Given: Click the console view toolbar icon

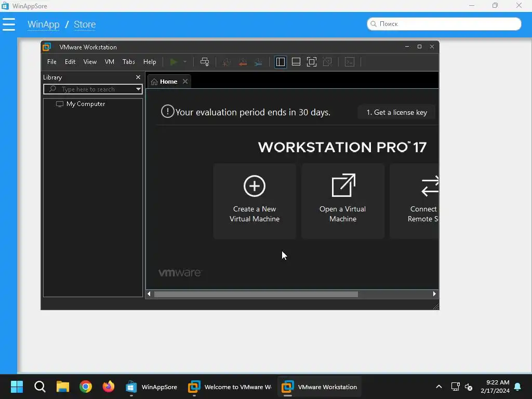Looking at the screenshot, I should pos(350,62).
